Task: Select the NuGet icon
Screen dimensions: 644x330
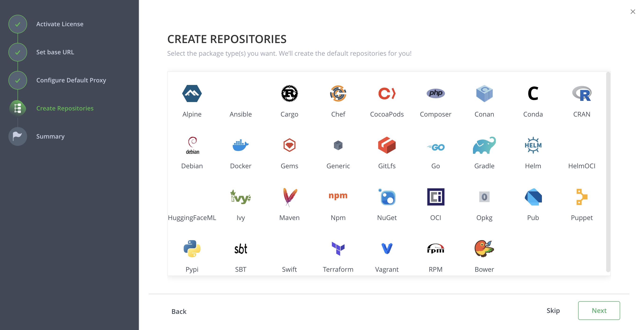Action: click(x=386, y=197)
